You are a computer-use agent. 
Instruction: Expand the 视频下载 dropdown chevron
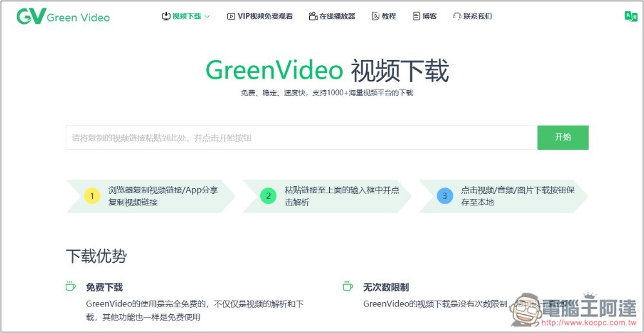[207, 16]
